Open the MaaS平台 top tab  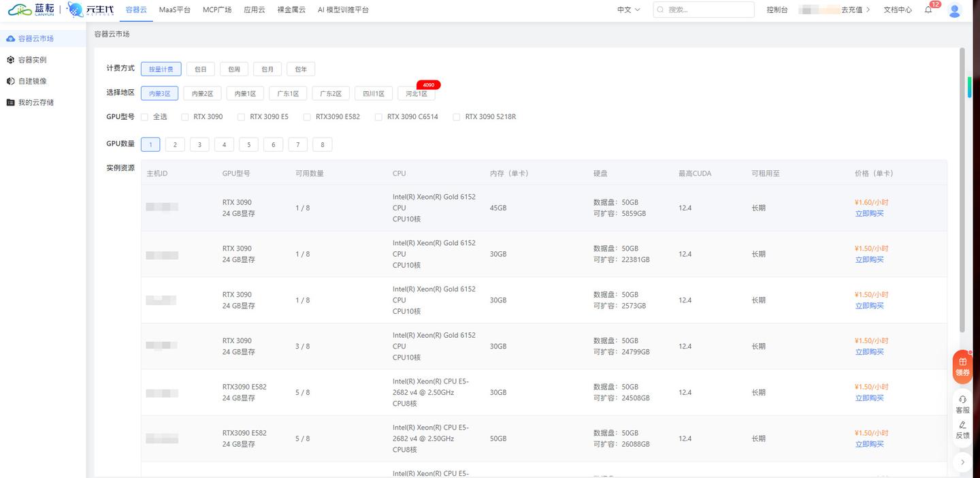[x=175, y=10]
